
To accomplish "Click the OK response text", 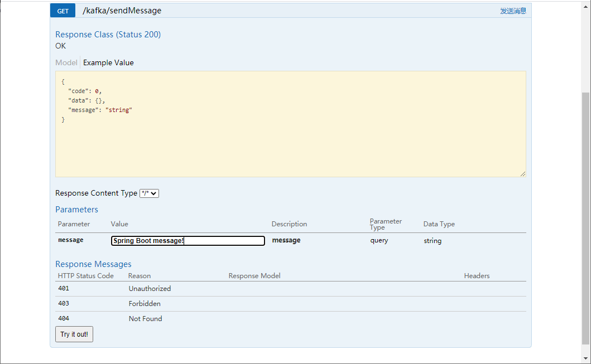I will [60, 46].
